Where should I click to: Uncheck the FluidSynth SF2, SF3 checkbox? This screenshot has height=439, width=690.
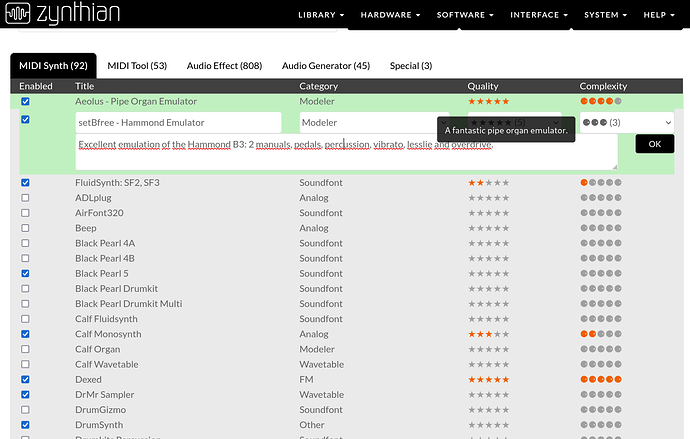(26, 183)
